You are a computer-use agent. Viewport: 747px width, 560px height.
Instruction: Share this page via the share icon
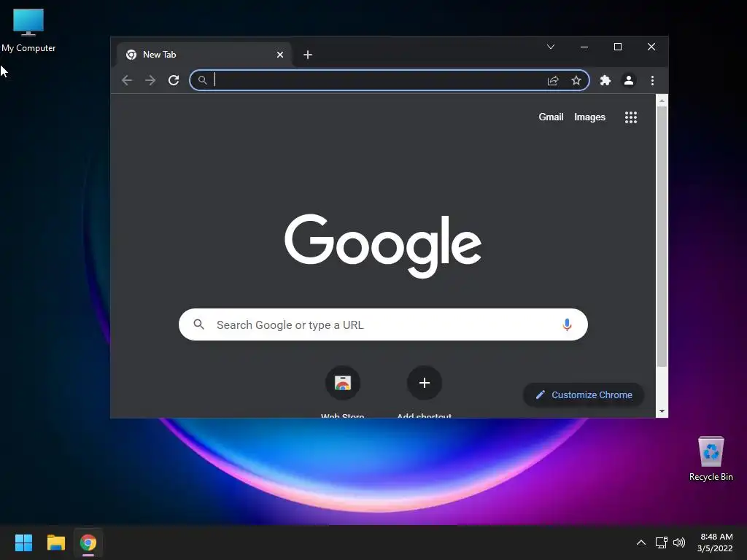[x=553, y=80]
